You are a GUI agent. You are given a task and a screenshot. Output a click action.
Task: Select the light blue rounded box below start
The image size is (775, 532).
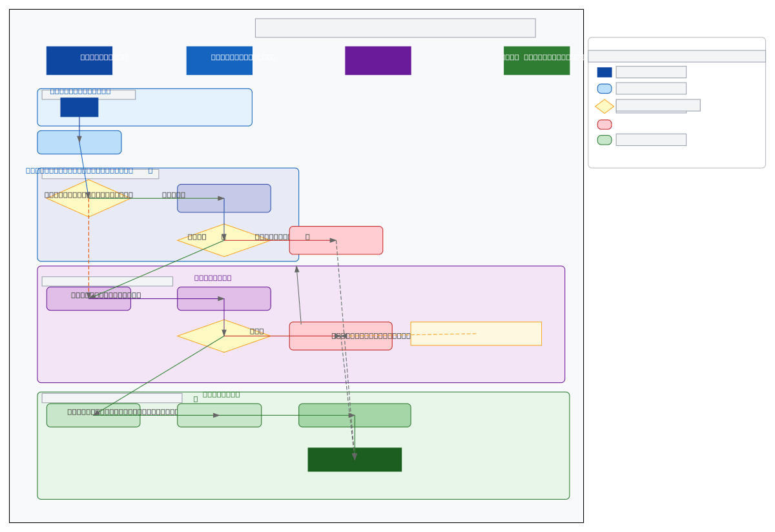click(x=79, y=142)
